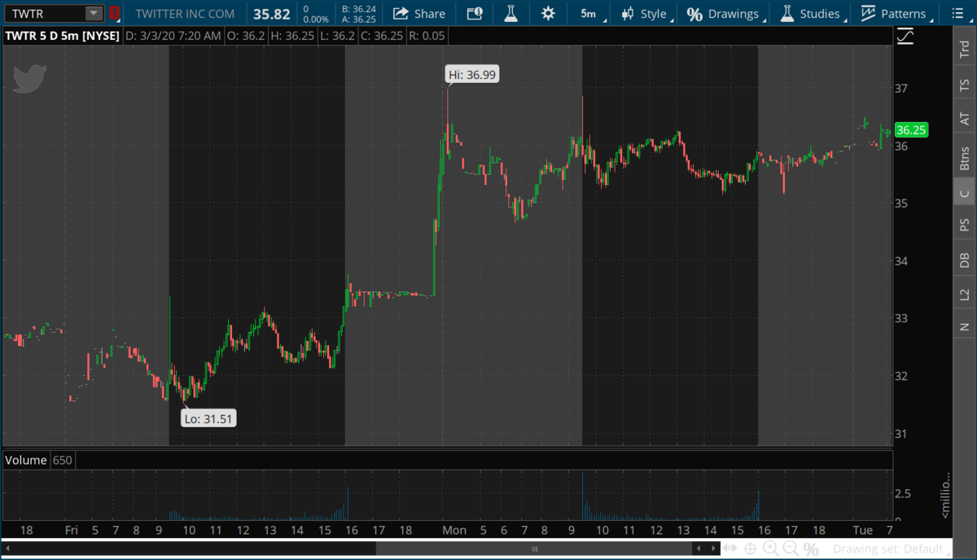The height and width of the screenshot is (560, 977).
Task: Activate the crosshair cursor icon
Action: [750, 549]
